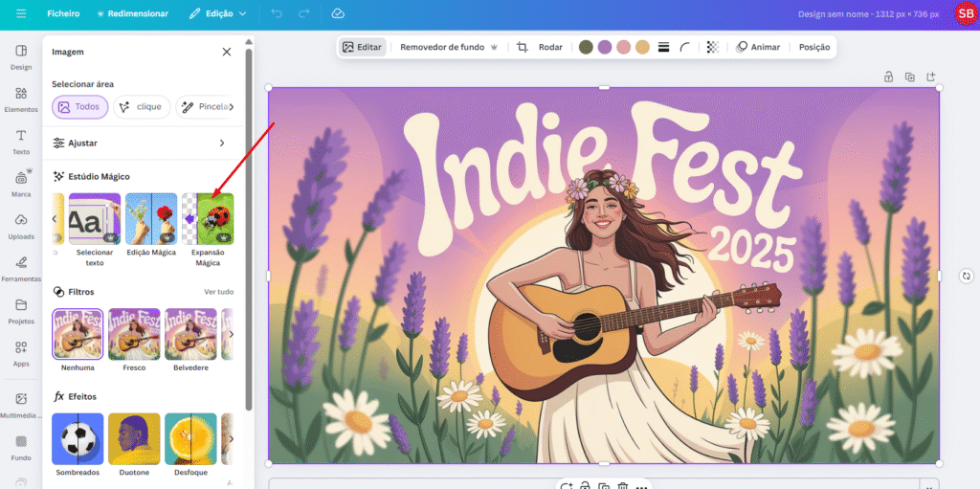Select the Todos area option
Viewport: 980px width, 489px height.
(x=80, y=107)
